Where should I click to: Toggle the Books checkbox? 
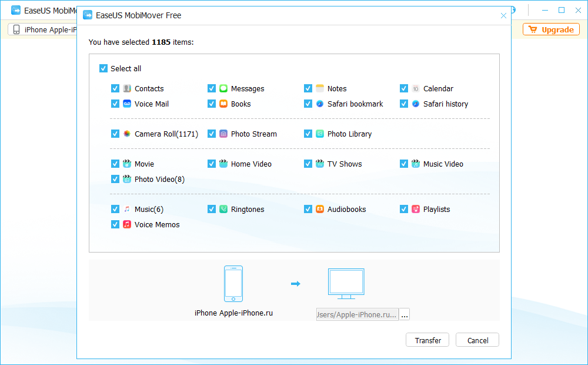(212, 104)
